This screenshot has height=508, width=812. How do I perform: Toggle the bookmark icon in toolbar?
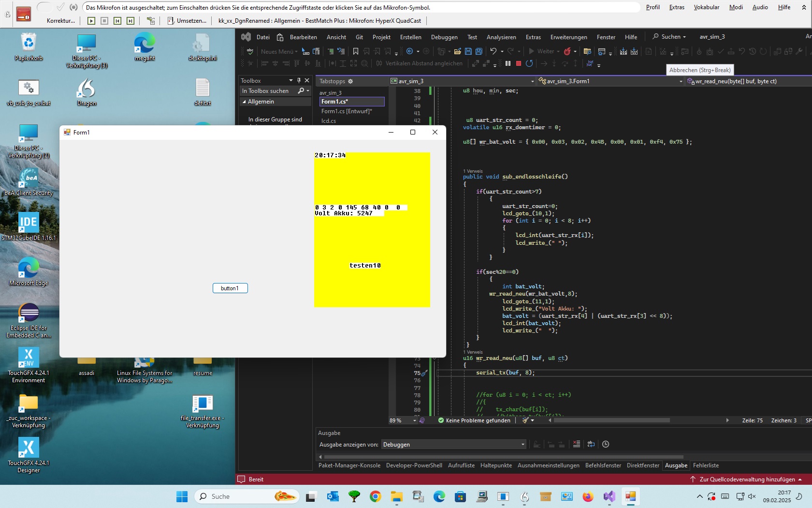click(355, 51)
